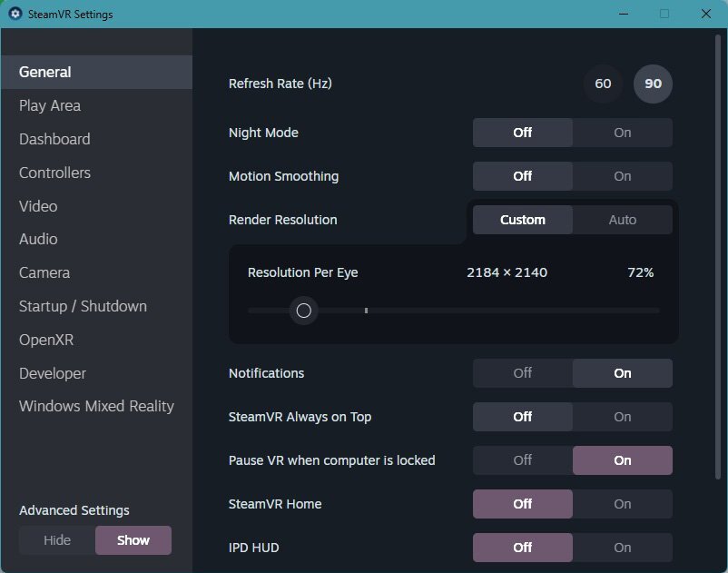Click the settings panel vertical scrollbar

(x=718, y=256)
